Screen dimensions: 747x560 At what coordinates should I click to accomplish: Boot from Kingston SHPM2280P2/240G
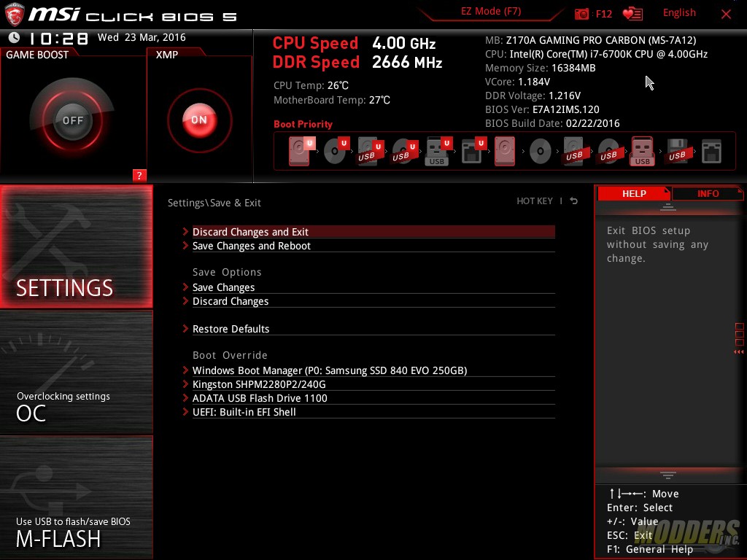pos(373,384)
